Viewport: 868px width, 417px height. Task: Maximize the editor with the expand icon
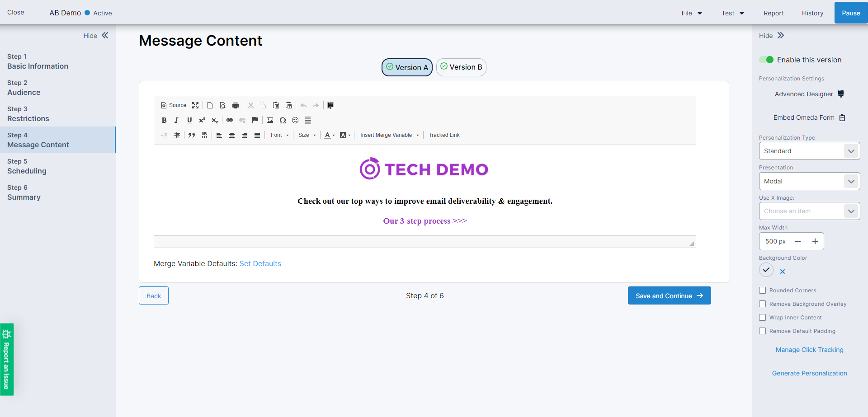[x=195, y=105]
